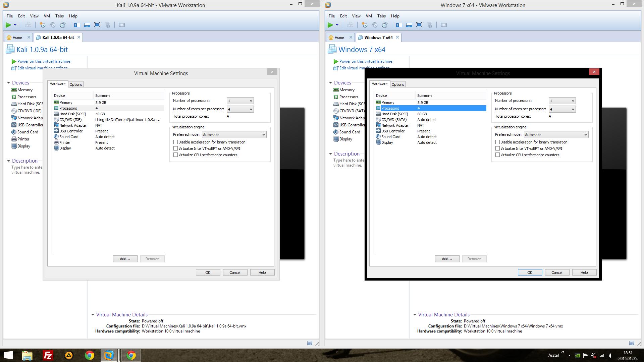Image resolution: width=644 pixels, height=362 pixels.
Task: Select Network Adapter in Windows 7 device list
Action: [x=395, y=125]
